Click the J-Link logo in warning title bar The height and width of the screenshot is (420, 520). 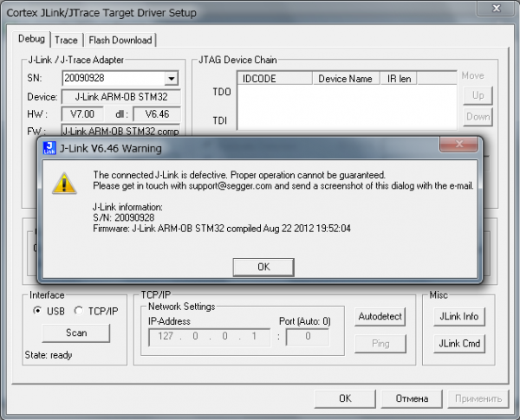[49, 147]
